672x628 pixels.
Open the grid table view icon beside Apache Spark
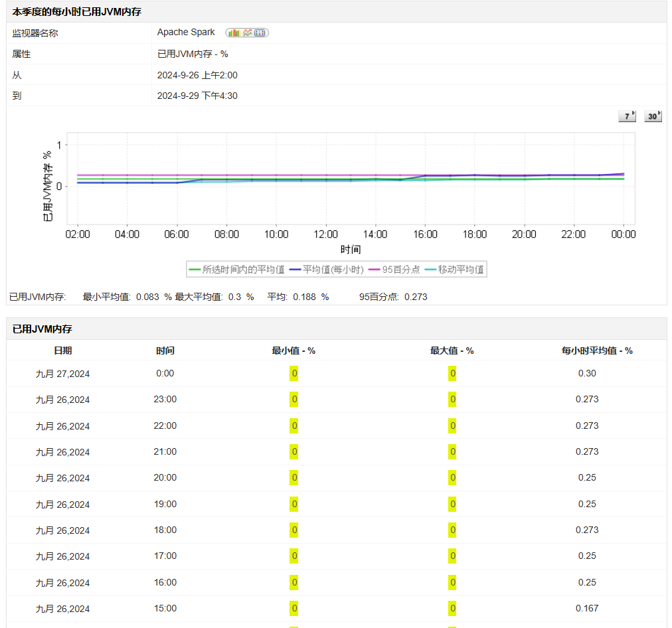coord(260,33)
